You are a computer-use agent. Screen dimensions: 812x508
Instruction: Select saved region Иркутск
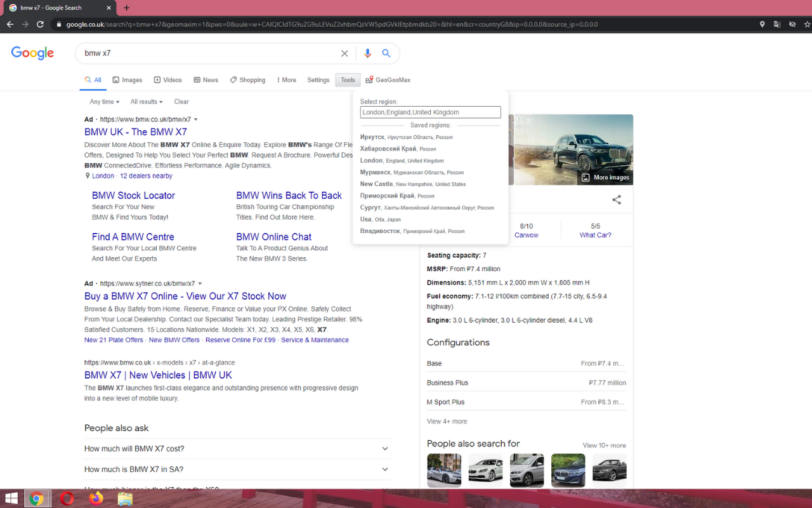[406, 137]
